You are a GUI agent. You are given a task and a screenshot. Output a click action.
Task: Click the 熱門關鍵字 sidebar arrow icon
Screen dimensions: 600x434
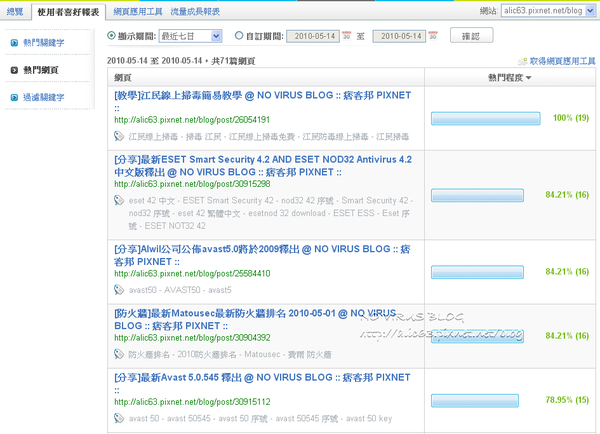click(14, 42)
